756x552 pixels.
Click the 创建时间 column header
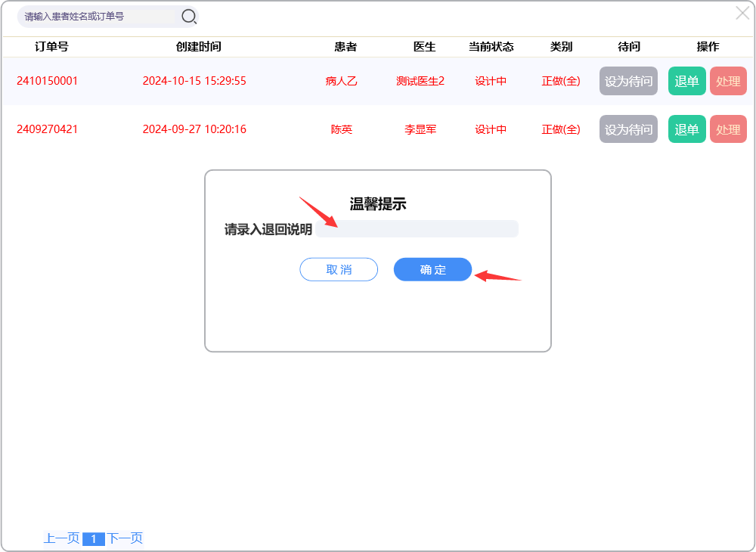click(198, 47)
